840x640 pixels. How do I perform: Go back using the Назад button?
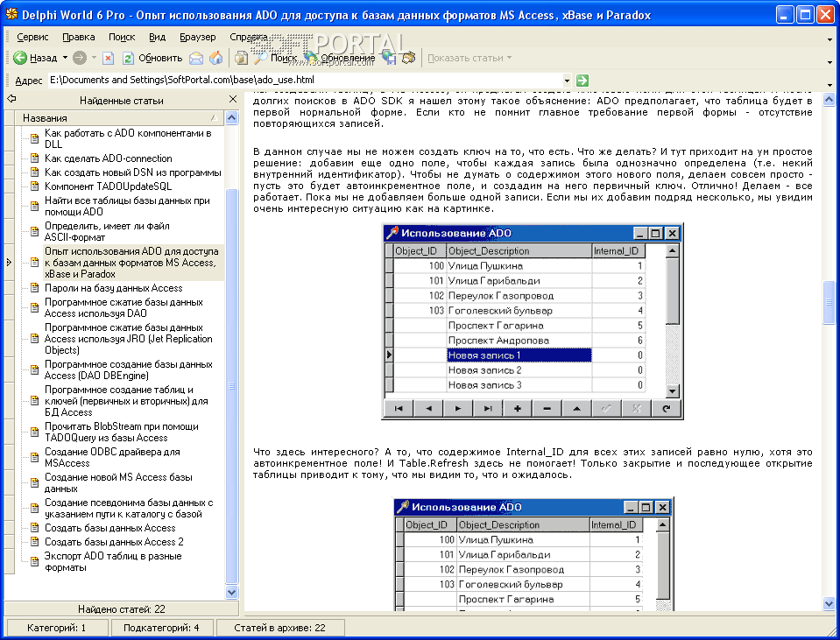35,58
